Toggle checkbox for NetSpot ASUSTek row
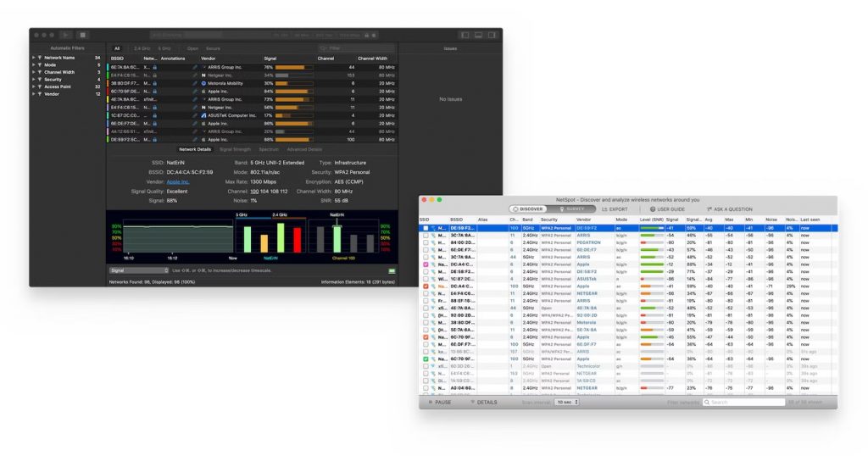Screen dimensions: 868x456 (426, 279)
